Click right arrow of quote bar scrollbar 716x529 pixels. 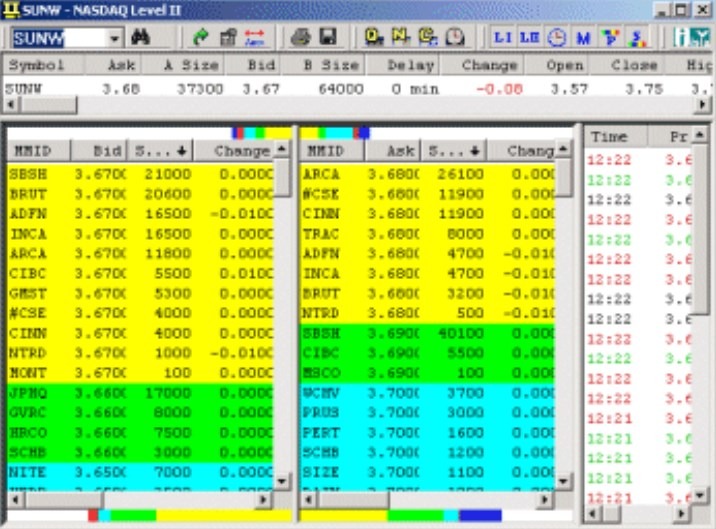point(702,105)
